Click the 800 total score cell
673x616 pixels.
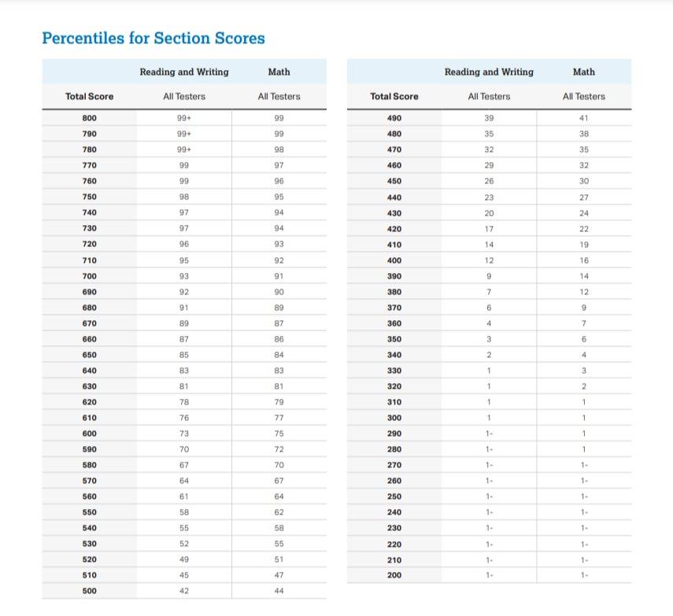click(89, 118)
